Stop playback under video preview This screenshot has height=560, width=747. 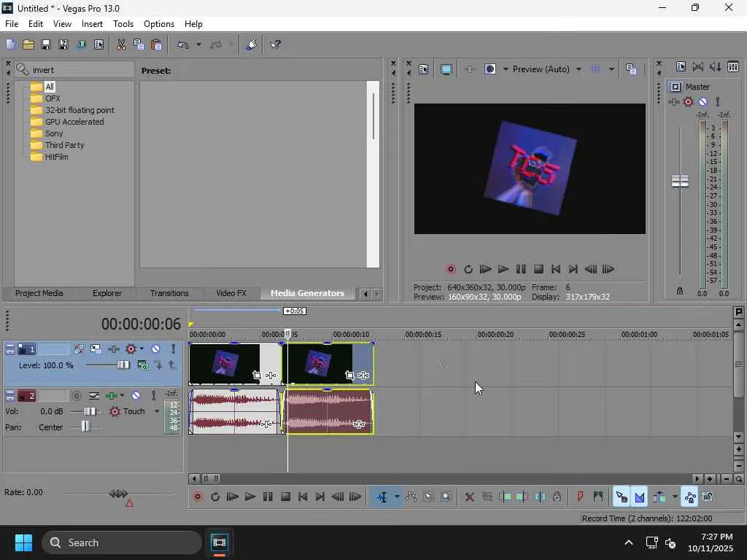point(538,270)
